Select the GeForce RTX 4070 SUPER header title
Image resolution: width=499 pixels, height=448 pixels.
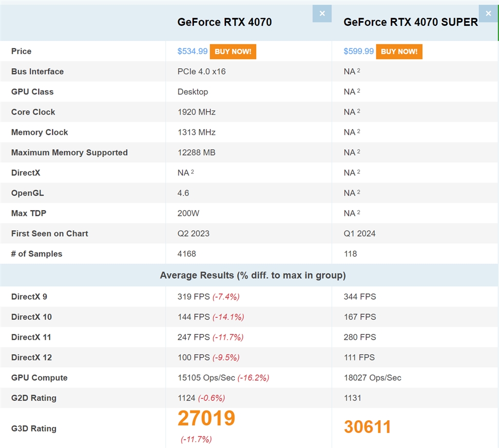(x=410, y=22)
